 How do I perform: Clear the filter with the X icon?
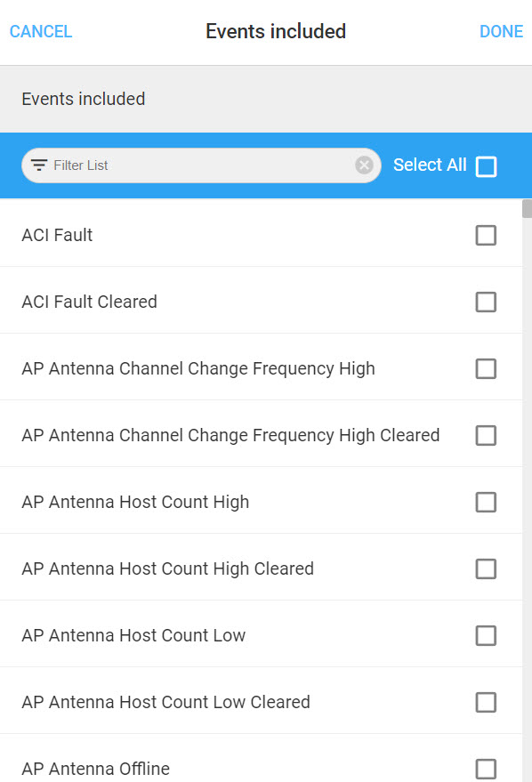[x=364, y=165]
